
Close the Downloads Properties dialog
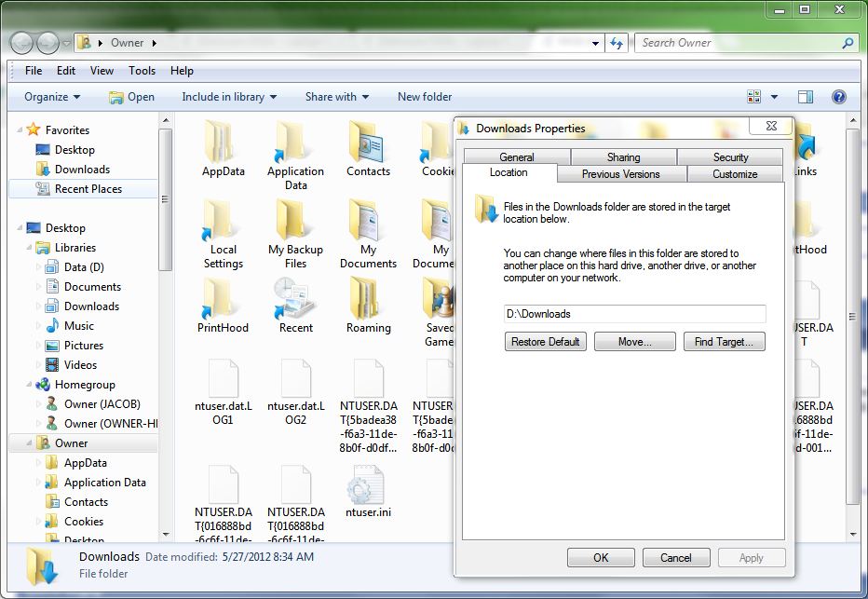coord(770,126)
